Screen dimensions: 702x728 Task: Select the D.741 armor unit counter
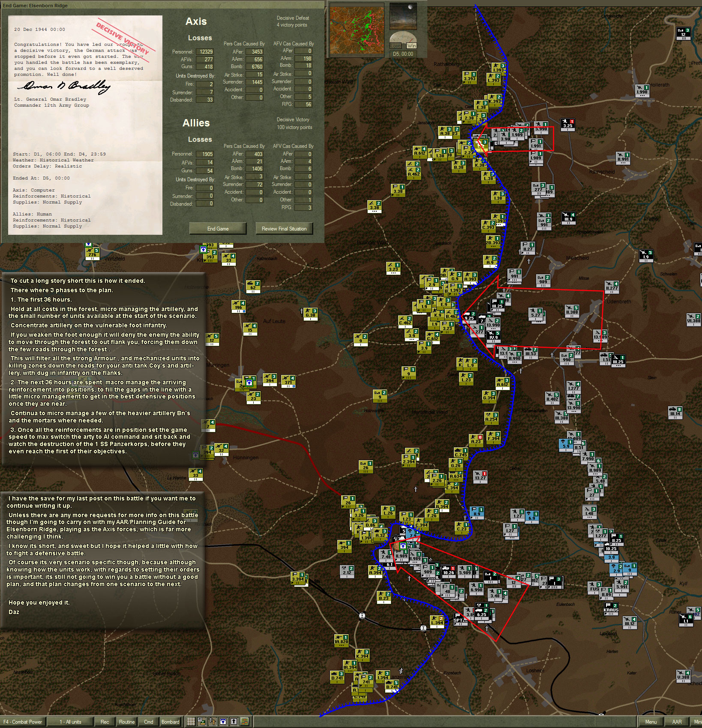pos(337,677)
